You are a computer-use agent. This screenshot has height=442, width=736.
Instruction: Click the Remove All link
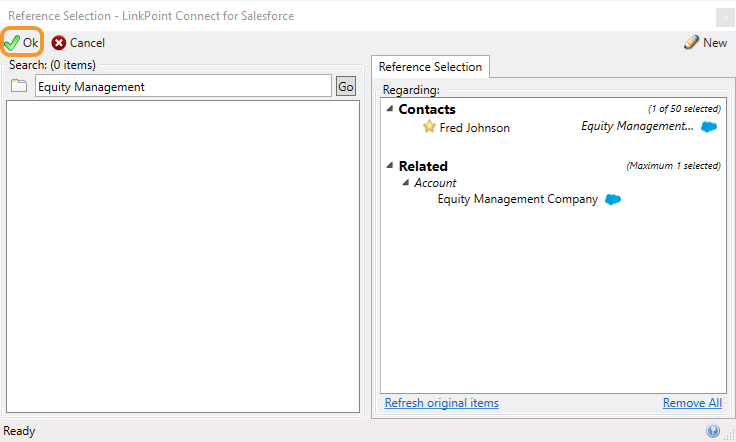click(x=692, y=403)
